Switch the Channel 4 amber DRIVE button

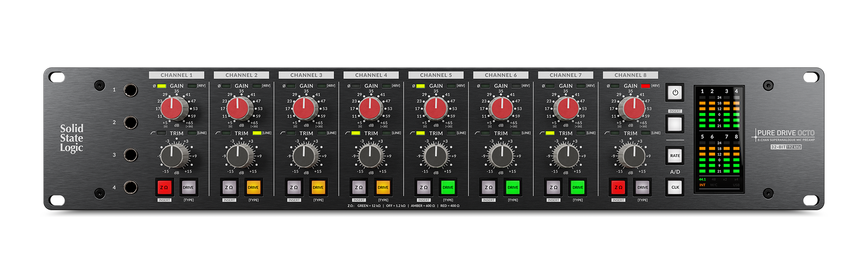[x=383, y=188]
